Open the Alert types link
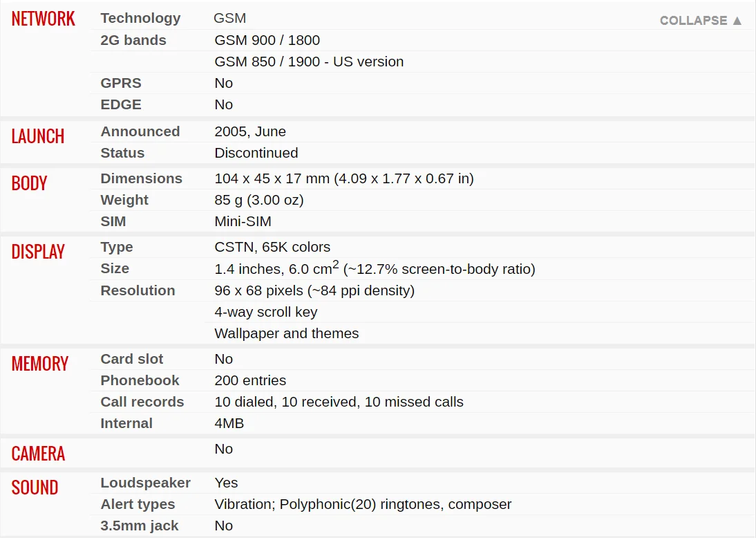Image resolution: width=756 pixels, height=538 pixels. 138,504
